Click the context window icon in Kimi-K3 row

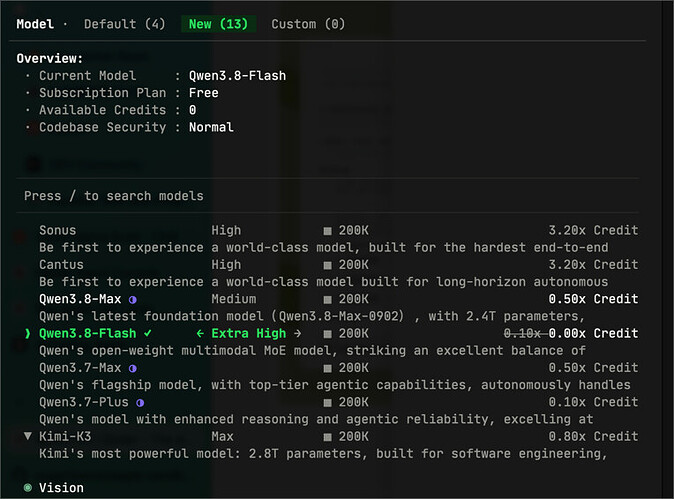[x=328, y=438]
